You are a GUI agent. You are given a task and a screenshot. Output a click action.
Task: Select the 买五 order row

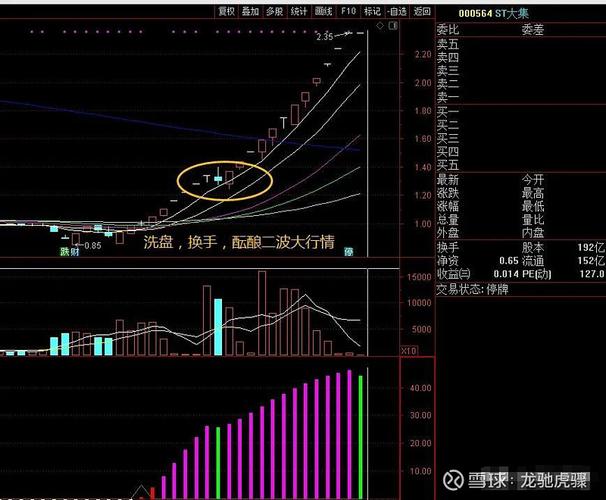(x=448, y=165)
